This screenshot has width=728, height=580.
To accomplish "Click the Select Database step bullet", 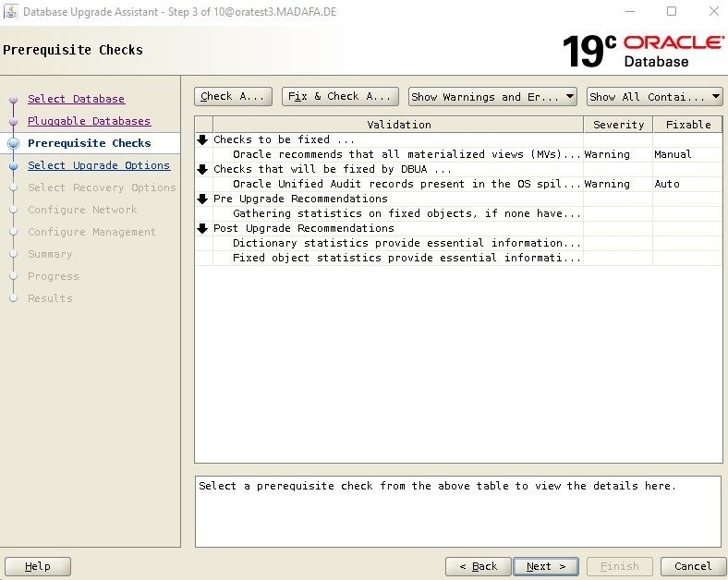I will point(14,100).
